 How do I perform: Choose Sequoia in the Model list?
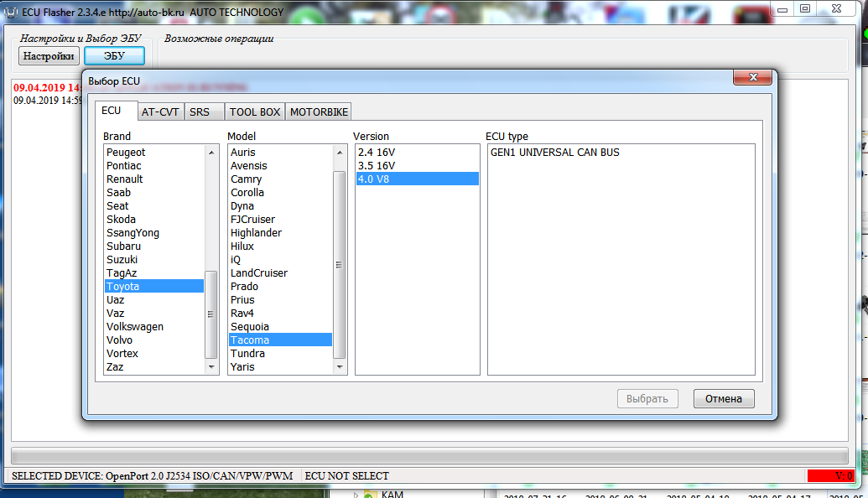(x=281, y=326)
